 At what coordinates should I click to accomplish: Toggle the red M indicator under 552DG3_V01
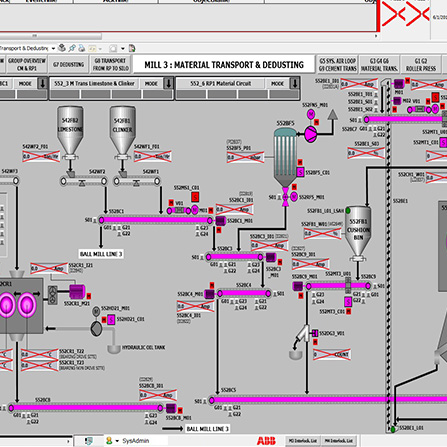[315, 342]
